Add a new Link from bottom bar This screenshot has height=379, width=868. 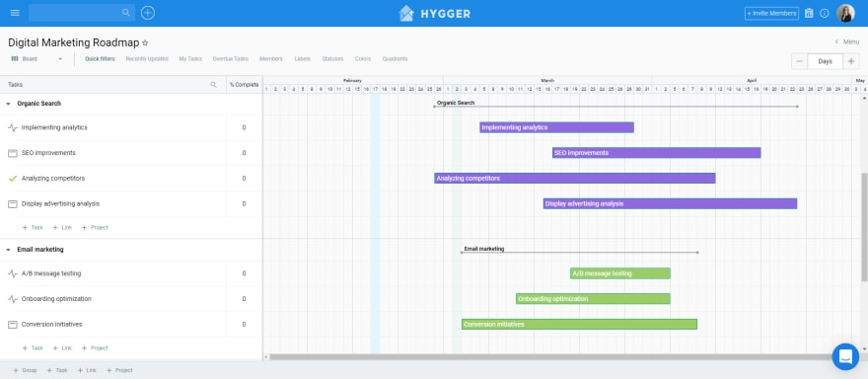tap(87, 370)
